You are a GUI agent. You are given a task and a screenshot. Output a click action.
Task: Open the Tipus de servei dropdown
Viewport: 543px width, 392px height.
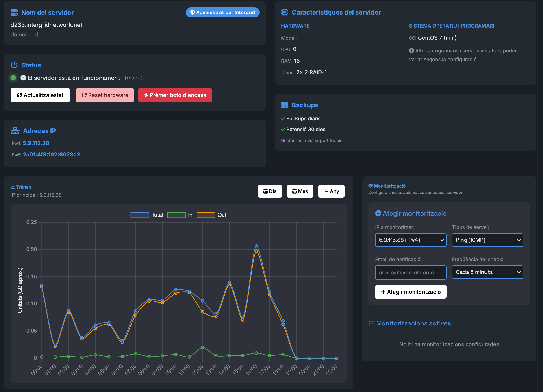487,240
